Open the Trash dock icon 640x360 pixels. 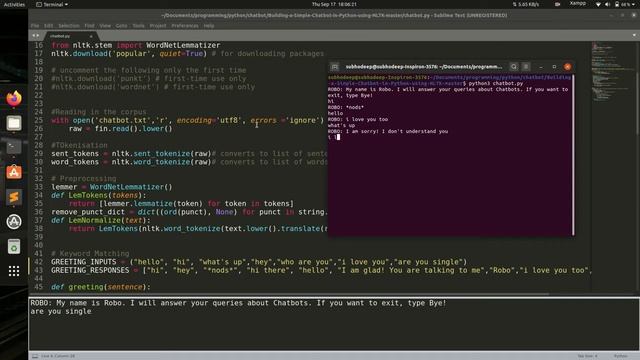pos(14,247)
